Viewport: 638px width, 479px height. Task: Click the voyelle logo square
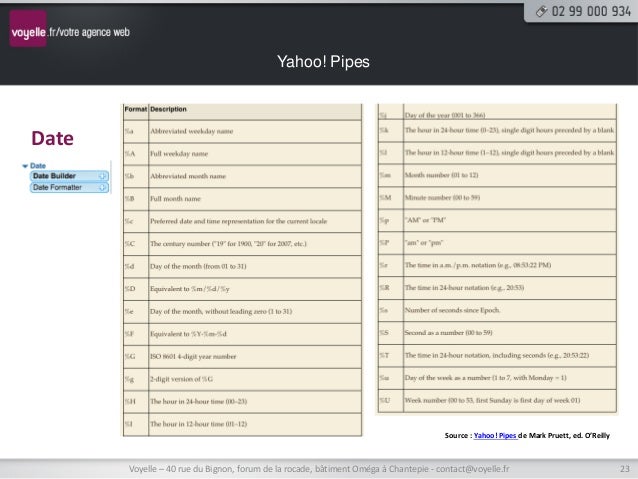tap(28, 28)
